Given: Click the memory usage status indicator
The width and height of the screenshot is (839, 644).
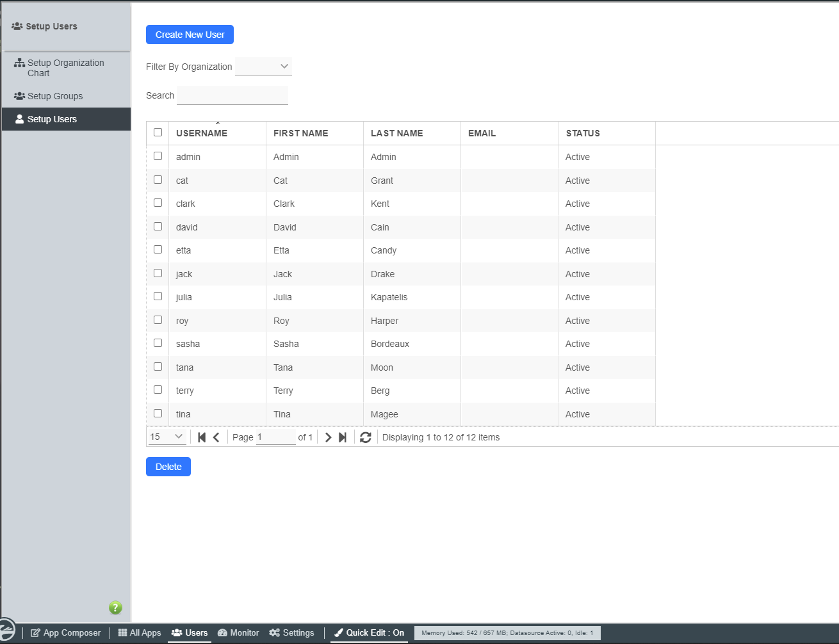Looking at the screenshot, I should [x=507, y=633].
